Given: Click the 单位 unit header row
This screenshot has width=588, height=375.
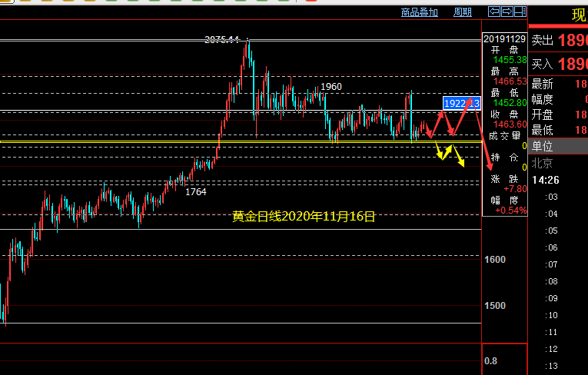Looking at the screenshot, I should [558, 146].
